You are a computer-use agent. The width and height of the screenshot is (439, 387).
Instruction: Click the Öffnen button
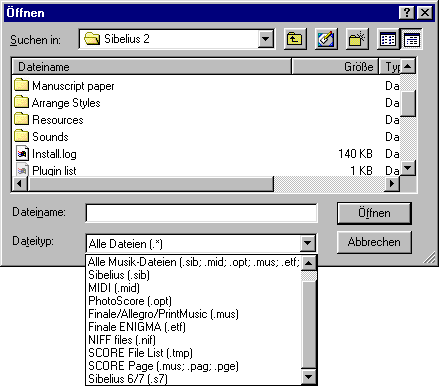click(374, 213)
